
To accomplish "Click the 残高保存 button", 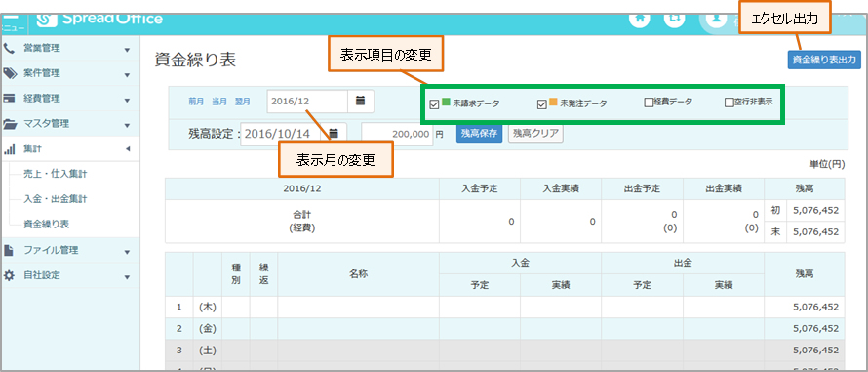I will (x=480, y=134).
